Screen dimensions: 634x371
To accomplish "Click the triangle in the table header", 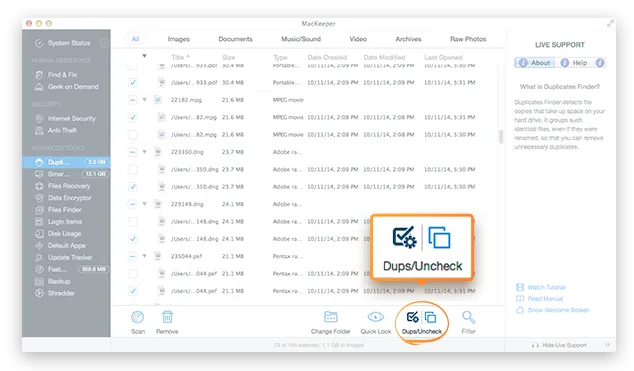I will [x=144, y=56].
